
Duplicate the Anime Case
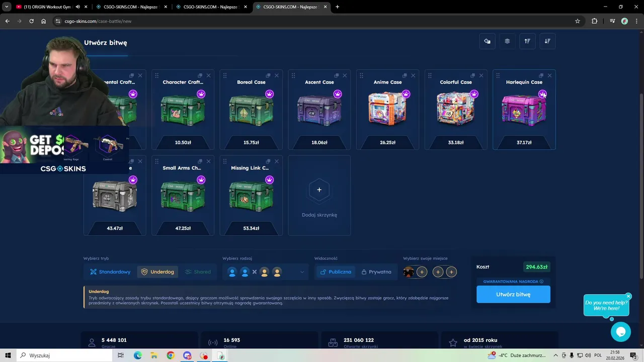point(405,75)
